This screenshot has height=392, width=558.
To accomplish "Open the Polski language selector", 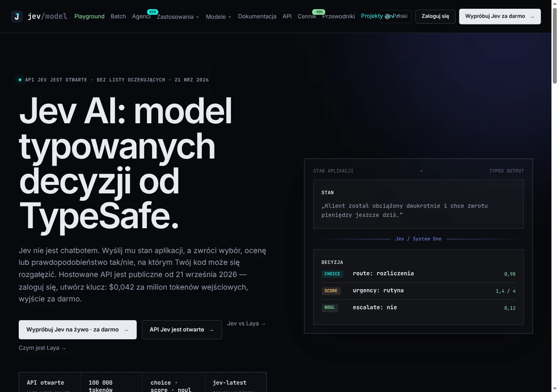I will coord(396,16).
